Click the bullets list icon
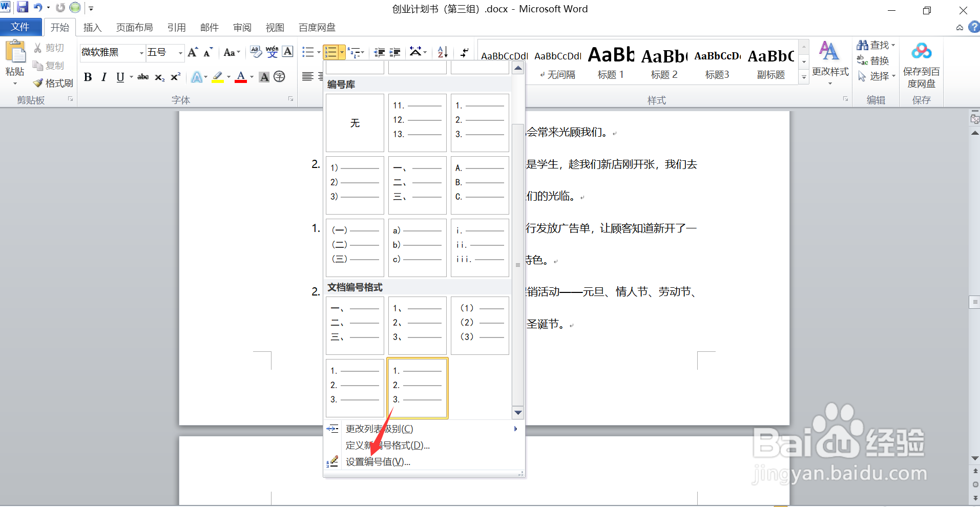 click(x=308, y=52)
